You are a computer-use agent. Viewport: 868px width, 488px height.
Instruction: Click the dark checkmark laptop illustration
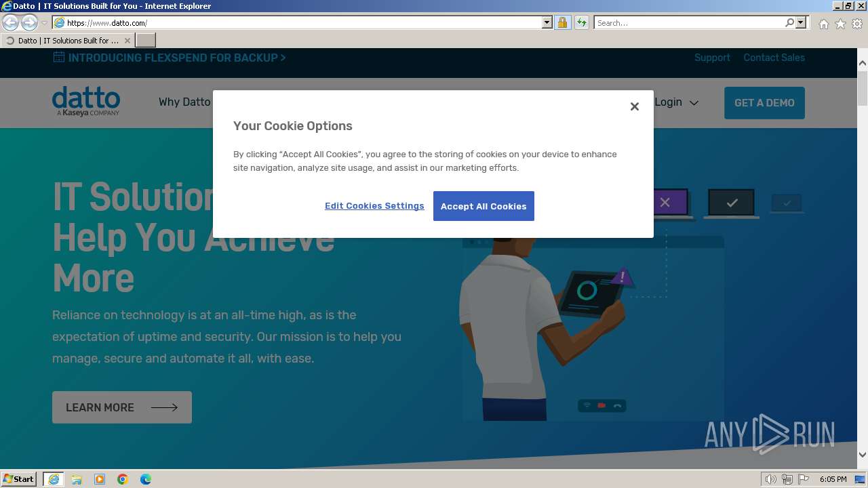[732, 203]
